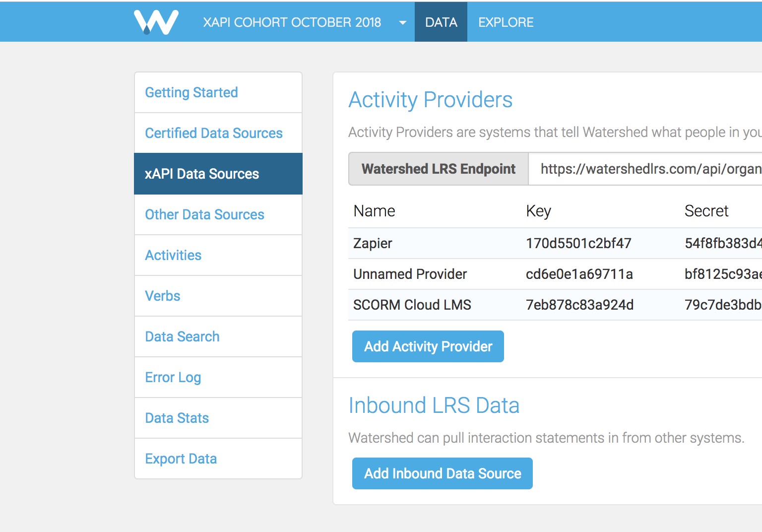762x532 pixels.
Task: Open Data Search from sidebar
Action: [182, 337]
